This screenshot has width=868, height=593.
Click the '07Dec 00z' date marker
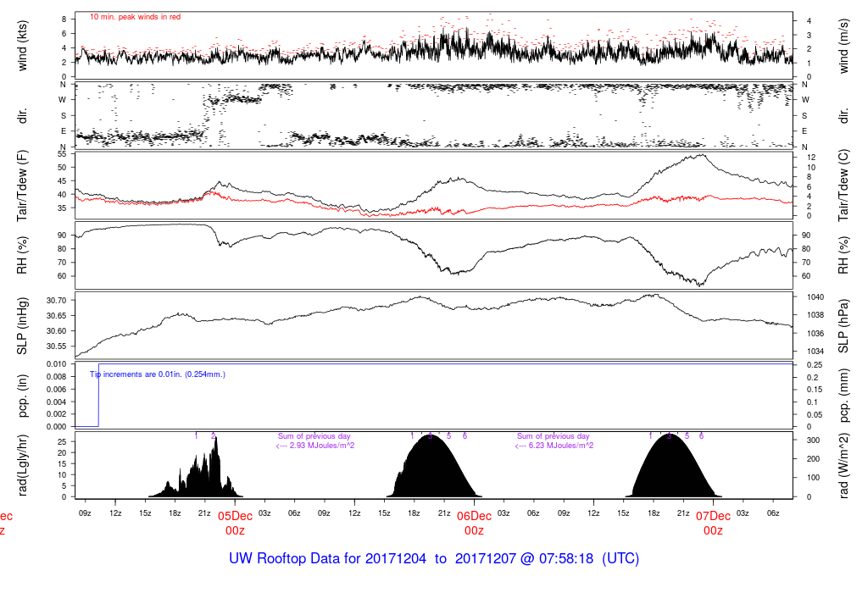pyautogui.click(x=713, y=524)
